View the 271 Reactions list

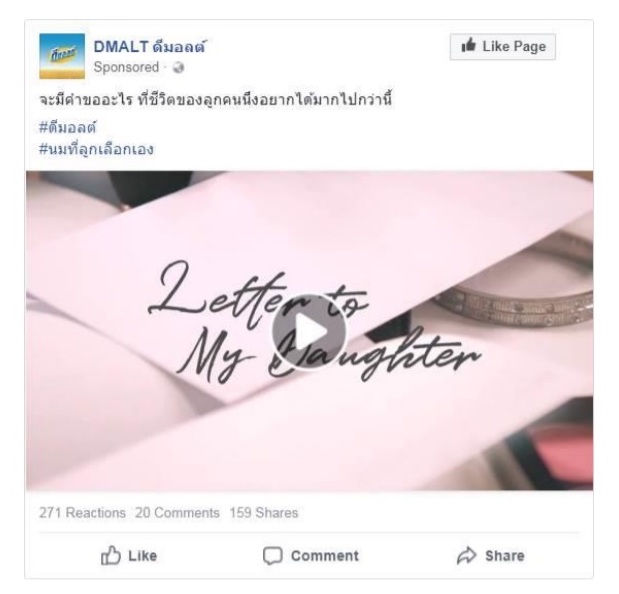[82, 512]
